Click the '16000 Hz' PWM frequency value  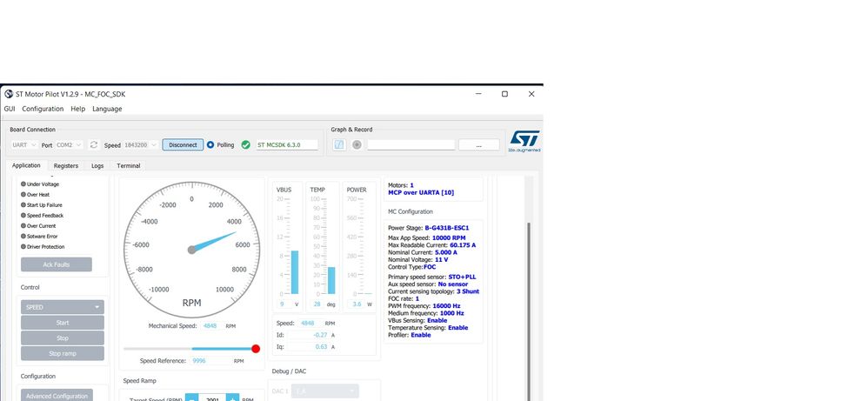tap(446, 305)
